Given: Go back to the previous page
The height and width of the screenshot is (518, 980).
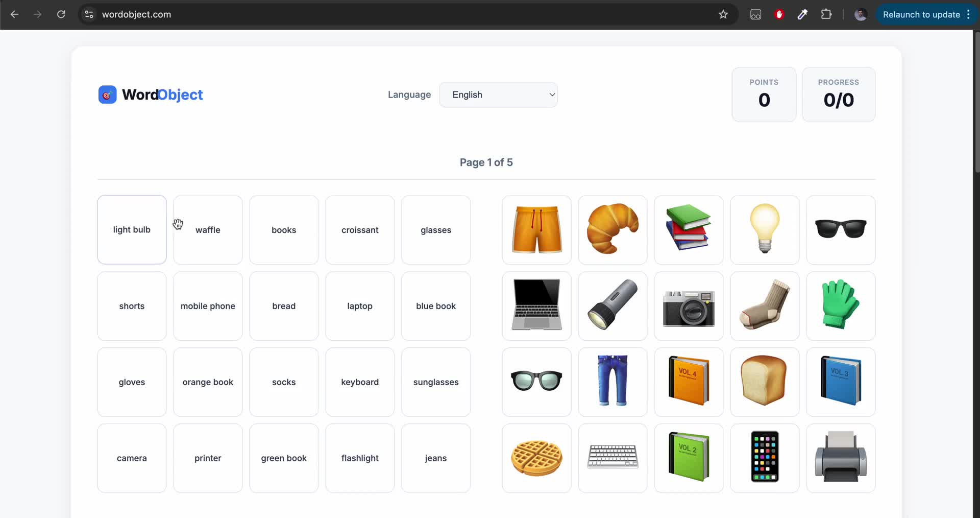Looking at the screenshot, I should [14, 14].
